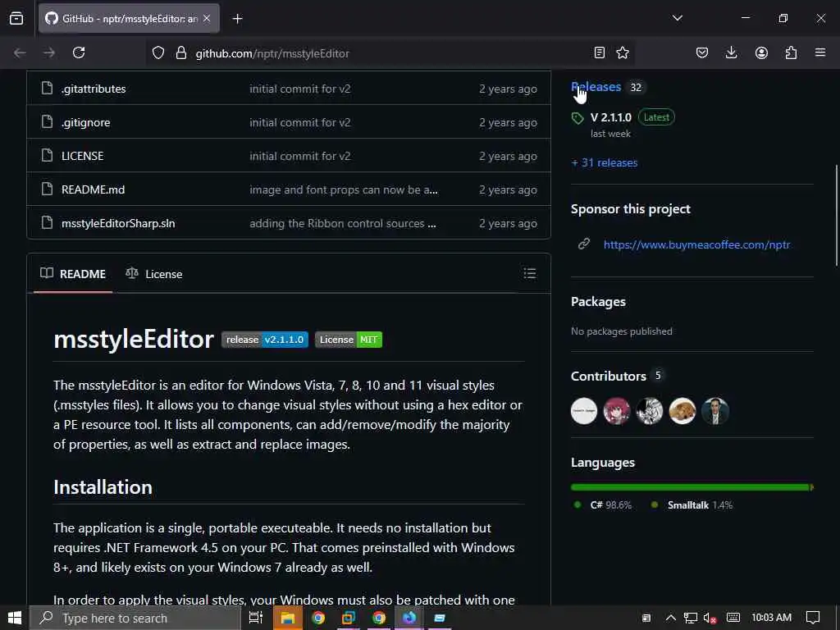The height and width of the screenshot is (630, 840).
Task: Click the address bar URL field
Action: pyautogui.click(x=389, y=53)
